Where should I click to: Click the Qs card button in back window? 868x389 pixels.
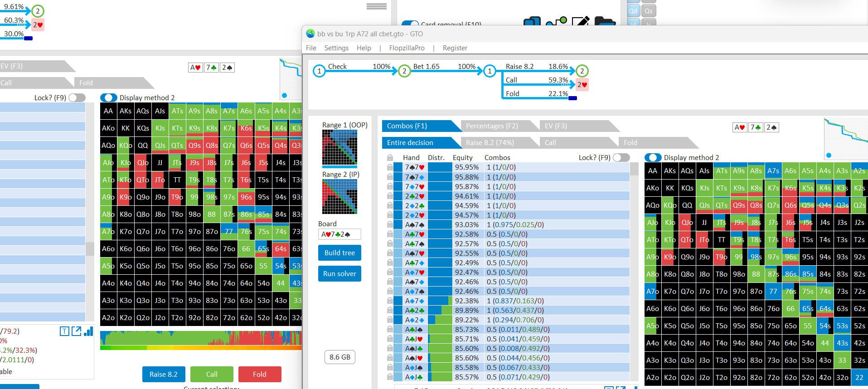pyautogui.click(x=649, y=11)
